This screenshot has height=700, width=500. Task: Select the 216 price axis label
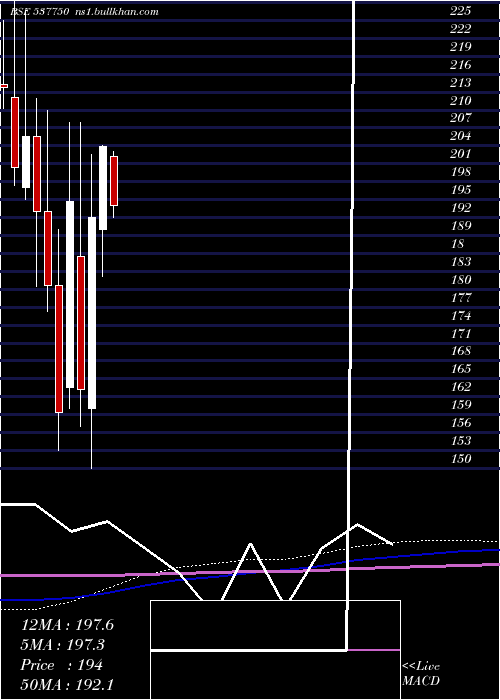pos(460,65)
